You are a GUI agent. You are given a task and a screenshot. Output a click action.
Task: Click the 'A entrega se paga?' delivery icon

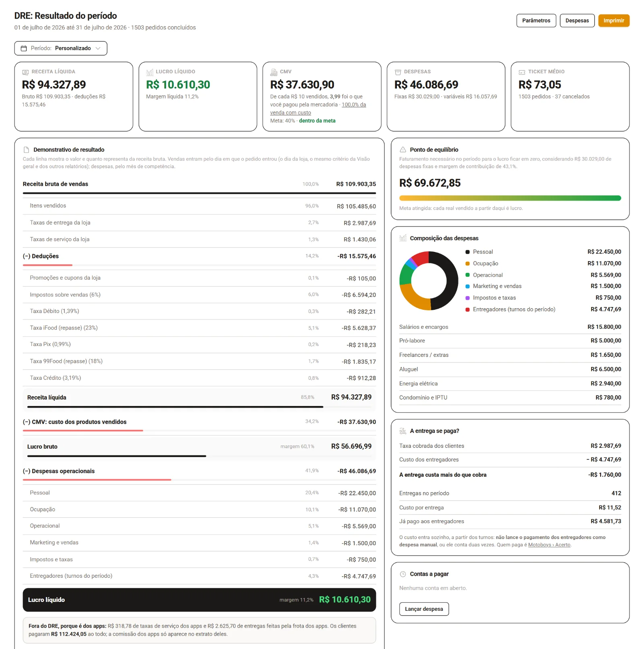point(403,431)
